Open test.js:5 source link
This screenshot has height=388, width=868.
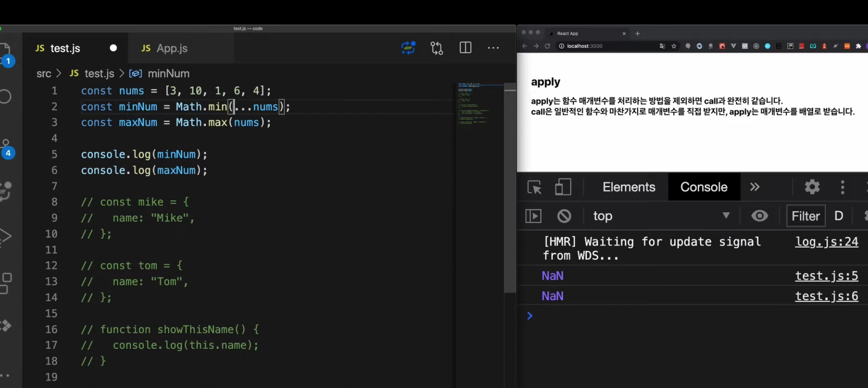point(826,276)
